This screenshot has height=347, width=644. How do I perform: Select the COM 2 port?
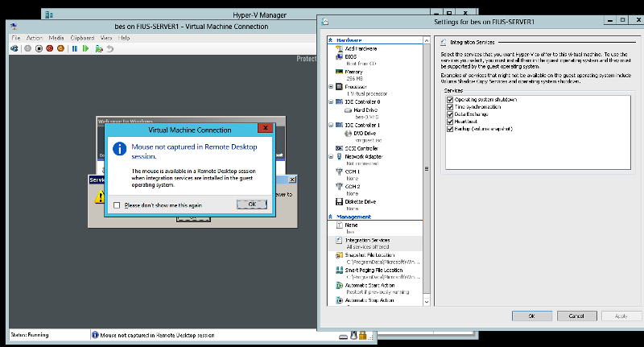click(x=353, y=187)
